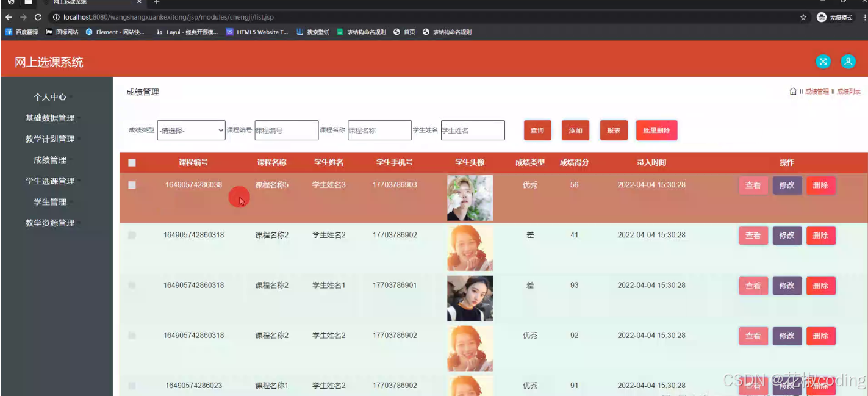The width and height of the screenshot is (868, 396).
Task: Open student photo in score 92 row
Action: (470, 348)
